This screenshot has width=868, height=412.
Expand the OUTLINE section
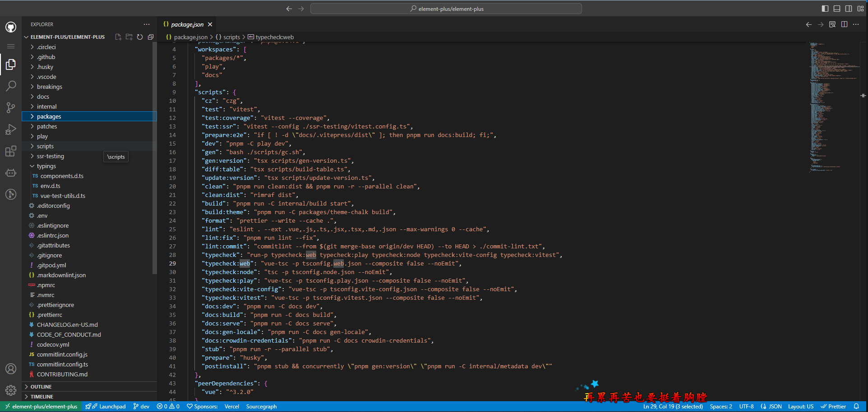tap(89, 387)
